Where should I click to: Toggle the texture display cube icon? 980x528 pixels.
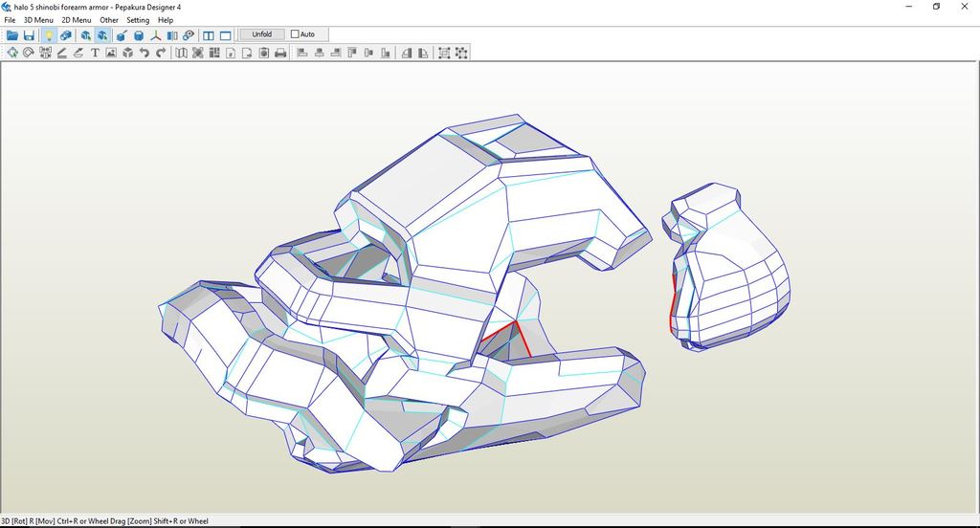pyautogui.click(x=65, y=35)
